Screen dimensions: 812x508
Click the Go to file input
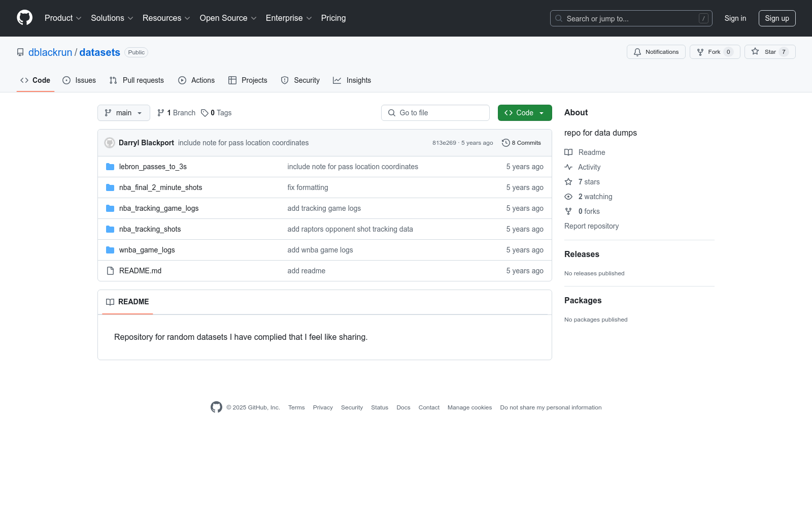click(x=435, y=113)
